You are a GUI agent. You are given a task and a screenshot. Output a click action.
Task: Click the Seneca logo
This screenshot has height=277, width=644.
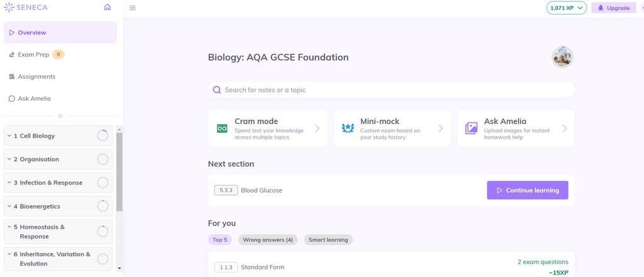click(x=25, y=8)
